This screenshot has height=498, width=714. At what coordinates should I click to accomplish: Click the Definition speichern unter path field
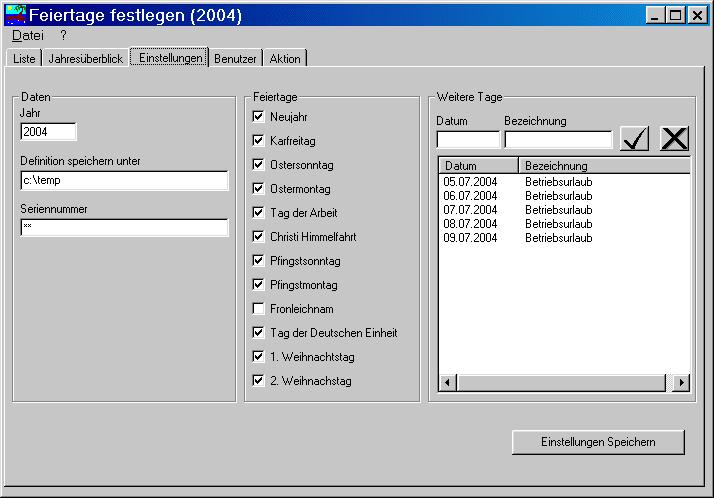tap(124, 180)
